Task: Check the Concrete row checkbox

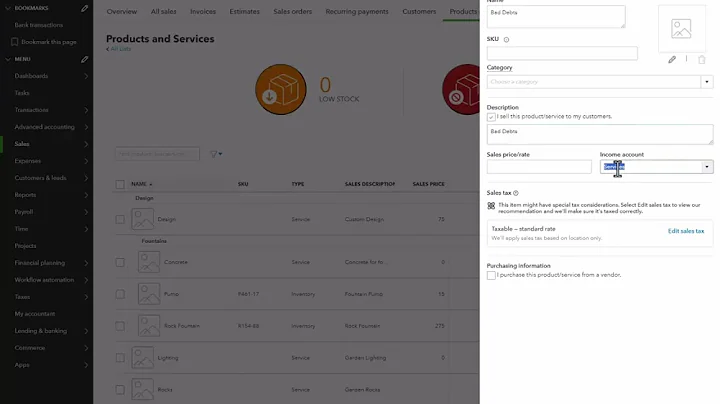Action: pyautogui.click(x=120, y=262)
